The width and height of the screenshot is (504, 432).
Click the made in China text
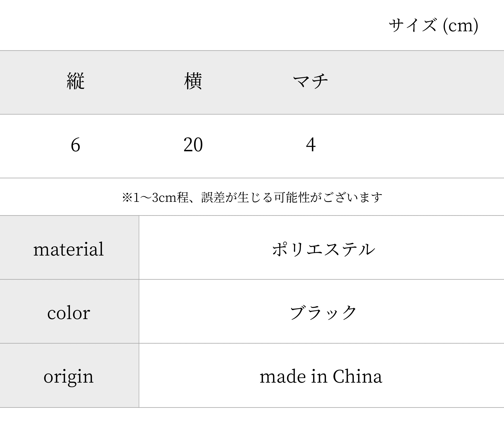[321, 377]
